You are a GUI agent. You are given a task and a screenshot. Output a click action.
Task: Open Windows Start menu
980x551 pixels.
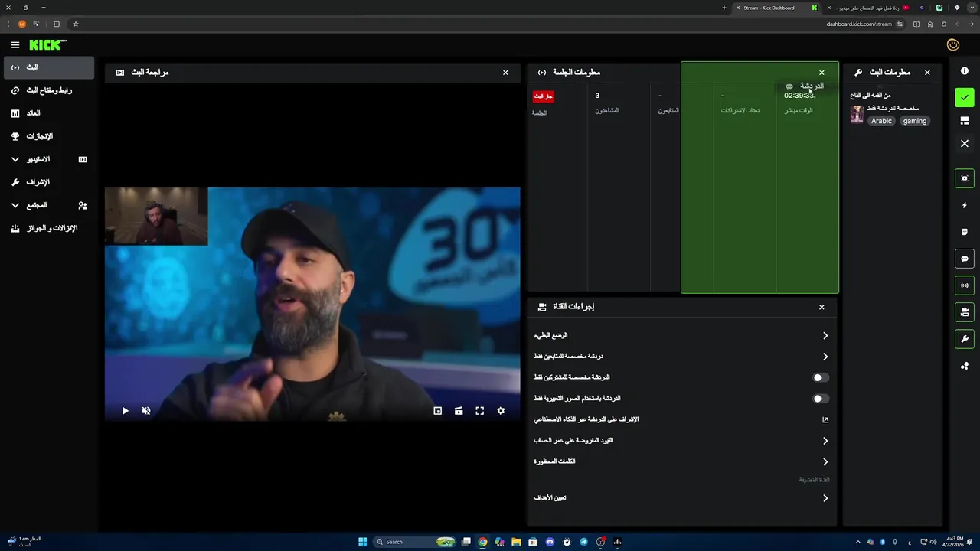363,542
